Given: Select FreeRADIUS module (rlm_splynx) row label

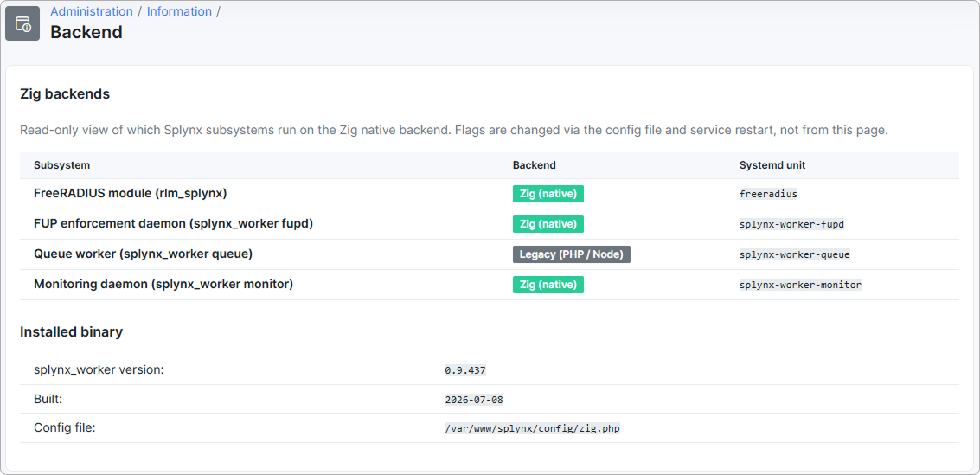Looking at the screenshot, I should pyautogui.click(x=130, y=193).
